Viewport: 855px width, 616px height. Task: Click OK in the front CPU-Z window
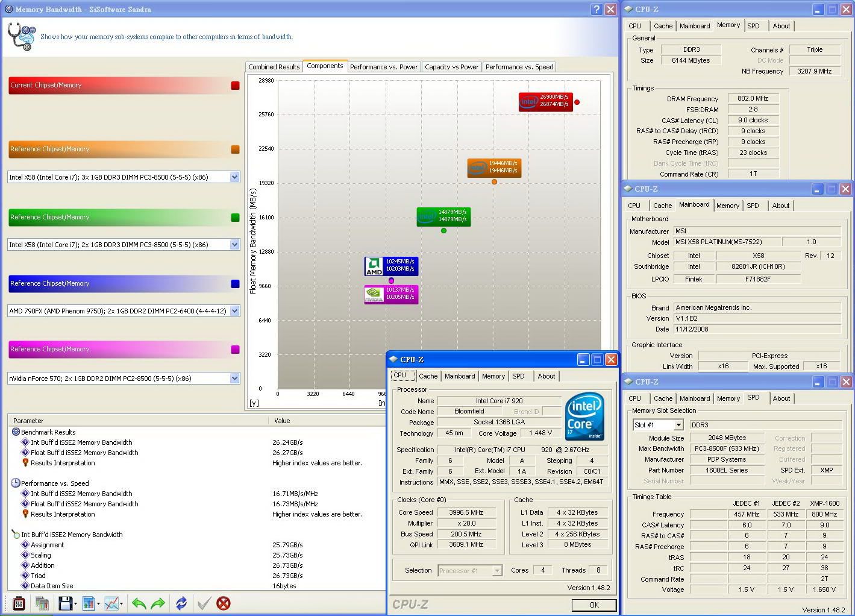pyautogui.click(x=594, y=605)
